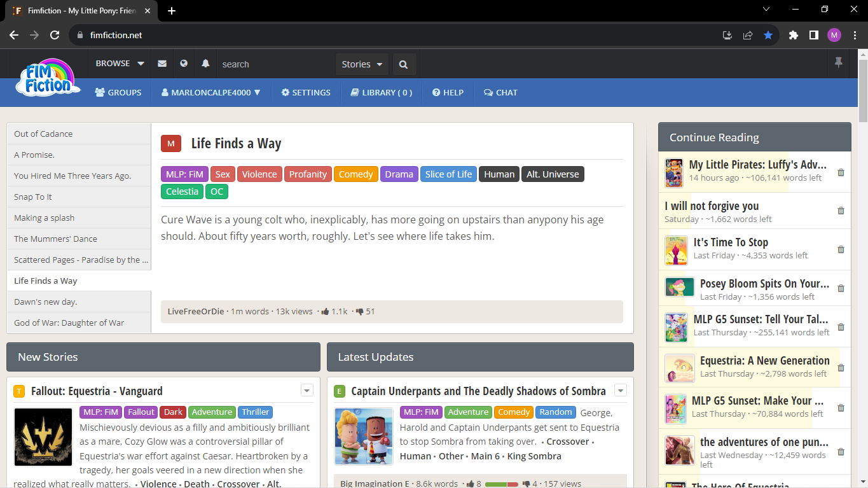Image resolution: width=868 pixels, height=488 pixels.
Task: Select Snap To It in featured list
Action: (79, 197)
